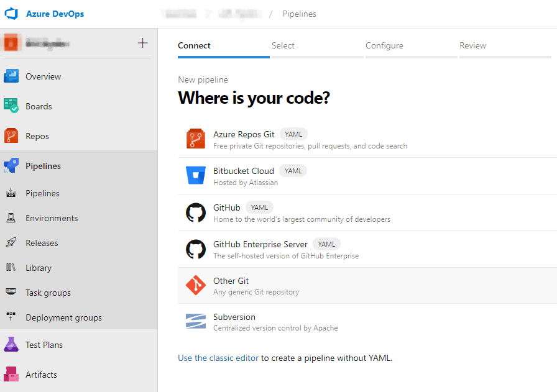Select the Select step tab
Viewport: 557px width, 392px height.
pos(318,48)
